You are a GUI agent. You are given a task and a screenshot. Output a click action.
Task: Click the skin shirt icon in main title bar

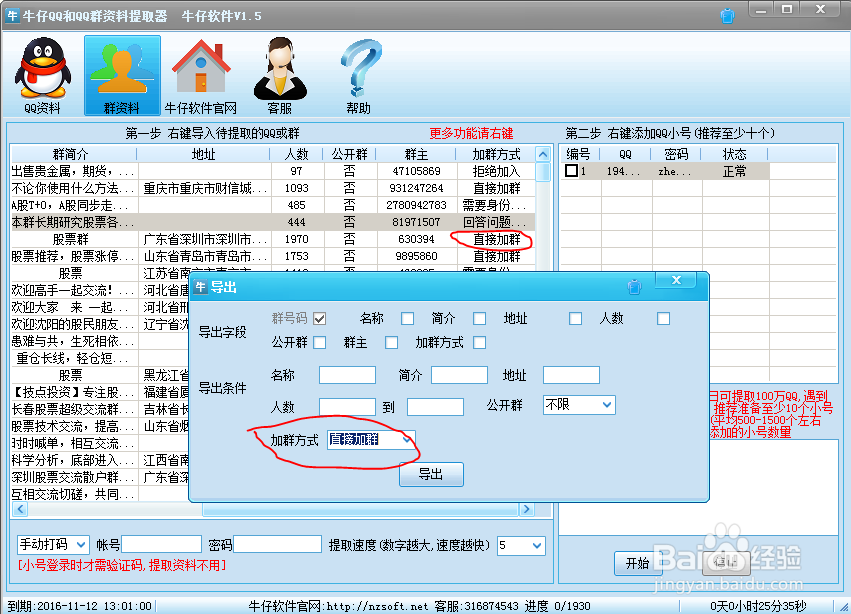tap(727, 16)
